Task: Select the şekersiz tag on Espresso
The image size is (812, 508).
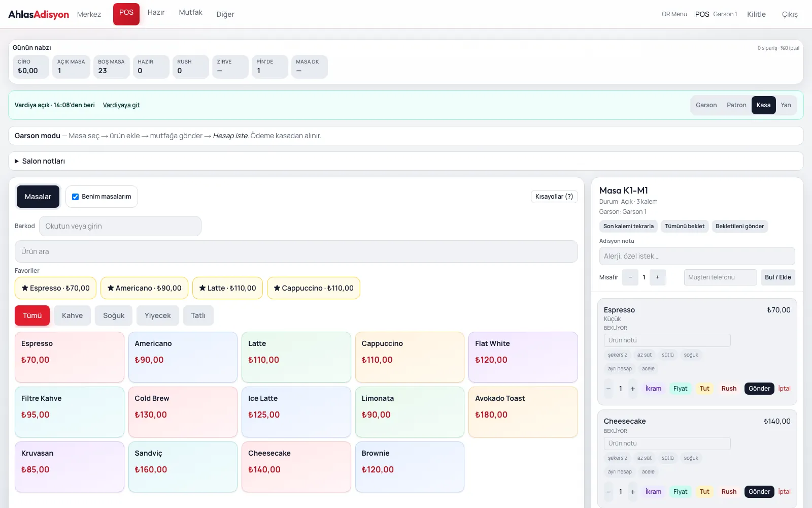Action: (x=617, y=355)
